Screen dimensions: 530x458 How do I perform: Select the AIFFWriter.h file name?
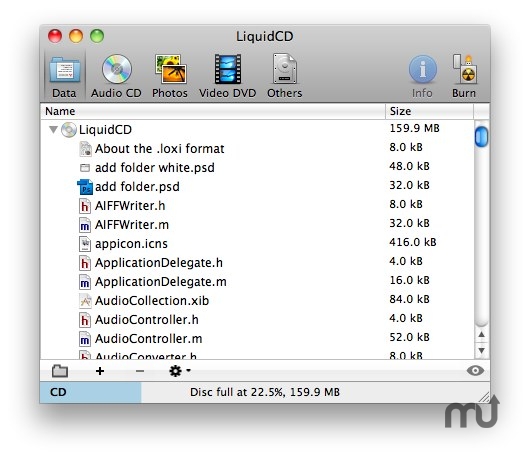pos(130,206)
